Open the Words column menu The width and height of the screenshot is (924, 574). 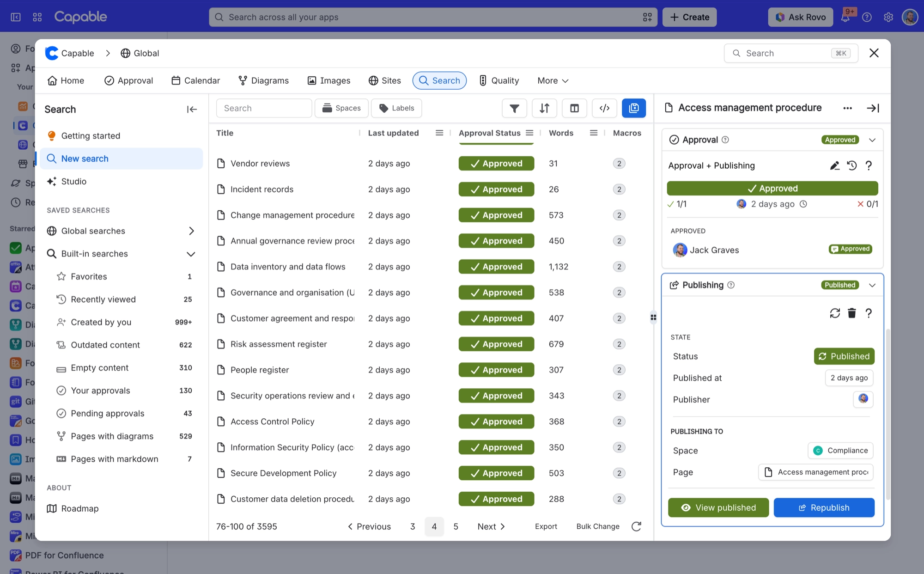click(594, 133)
